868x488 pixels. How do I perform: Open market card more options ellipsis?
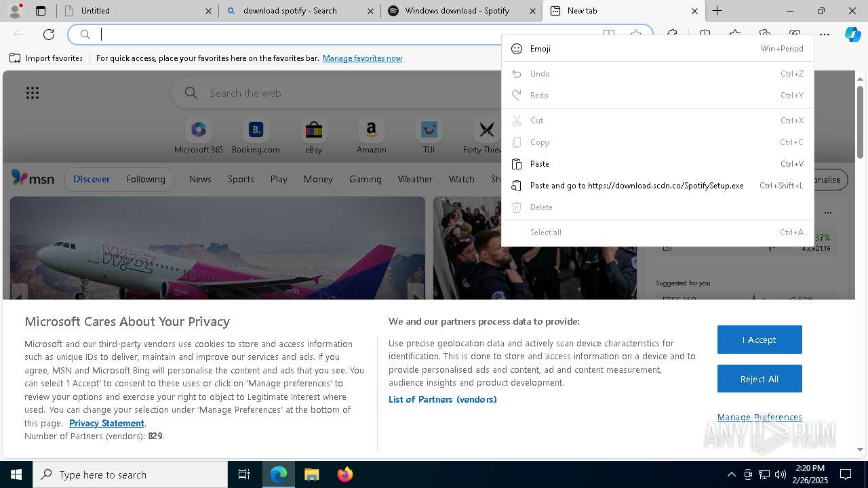pyautogui.click(x=827, y=212)
